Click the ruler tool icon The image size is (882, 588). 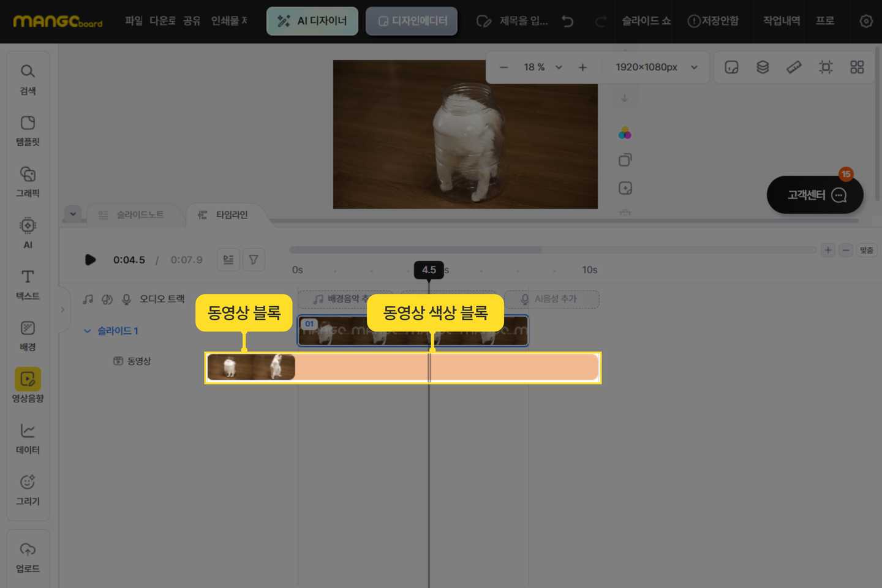[x=794, y=67]
